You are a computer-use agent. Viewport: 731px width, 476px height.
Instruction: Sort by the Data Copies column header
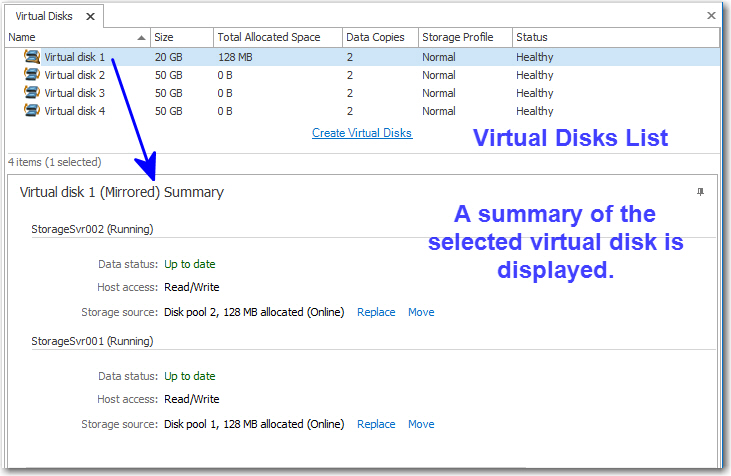380,37
